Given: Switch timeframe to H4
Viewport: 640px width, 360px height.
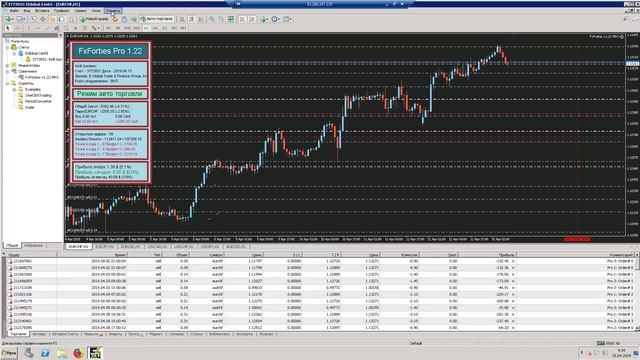Looking at the screenshot, I should (155, 28).
